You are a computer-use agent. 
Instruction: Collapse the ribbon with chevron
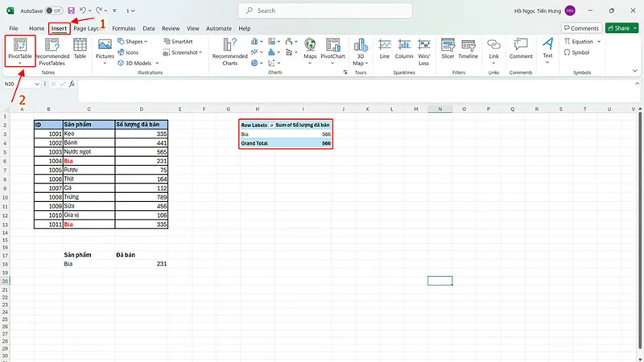click(x=634, y=71)
